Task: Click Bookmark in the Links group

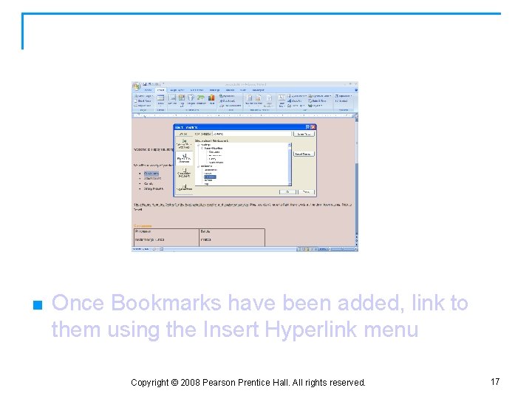Action: (x=228, y=100)
